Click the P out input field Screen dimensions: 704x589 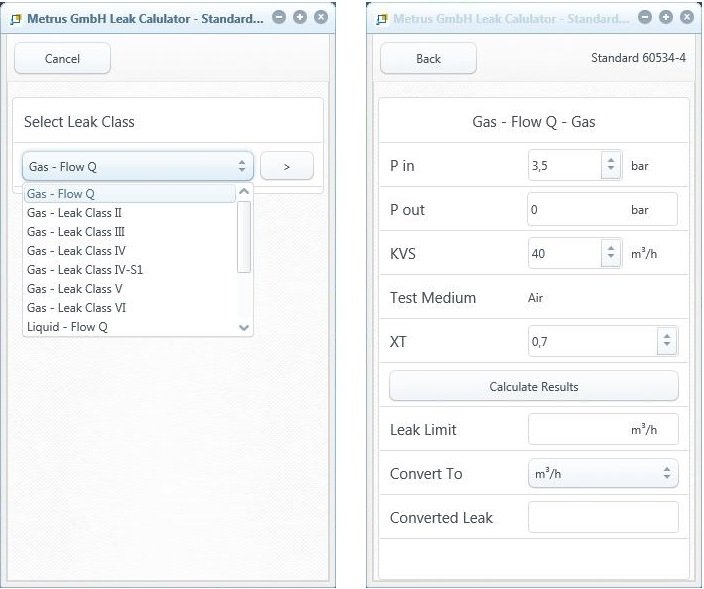point(602,210)
